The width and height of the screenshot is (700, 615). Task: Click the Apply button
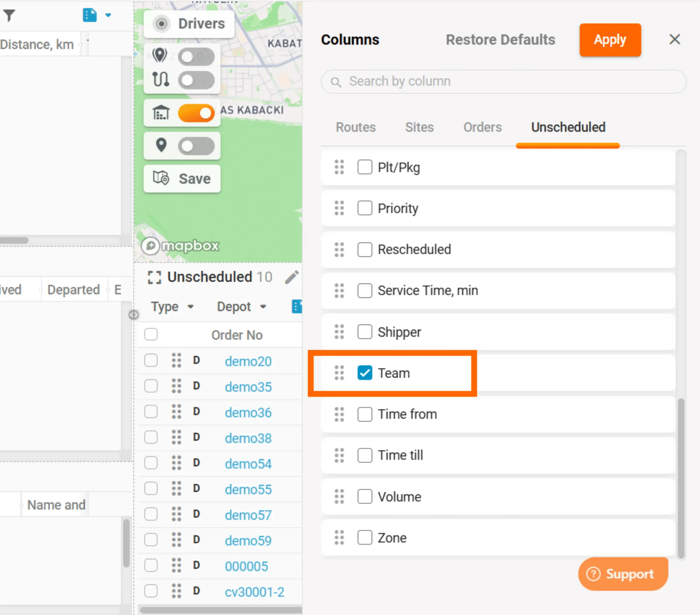[x=610, y=40]
